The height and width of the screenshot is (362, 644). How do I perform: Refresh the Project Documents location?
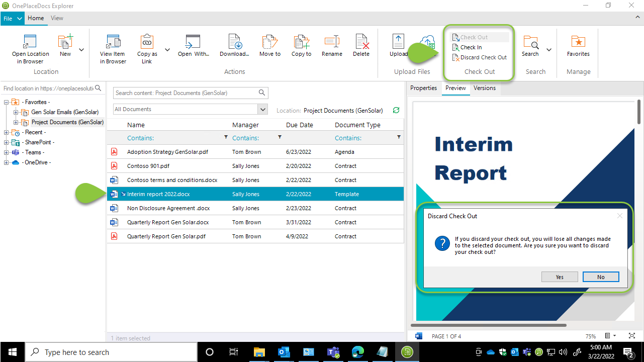[396, 110]
